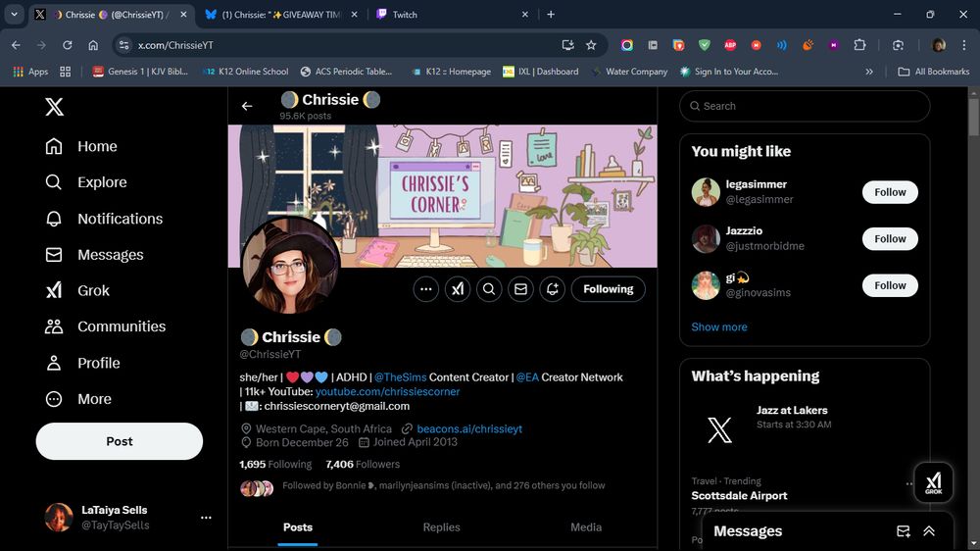The image size is (980, 551).
Task: Click Show more in You might like
Action: tap(718, 327)
